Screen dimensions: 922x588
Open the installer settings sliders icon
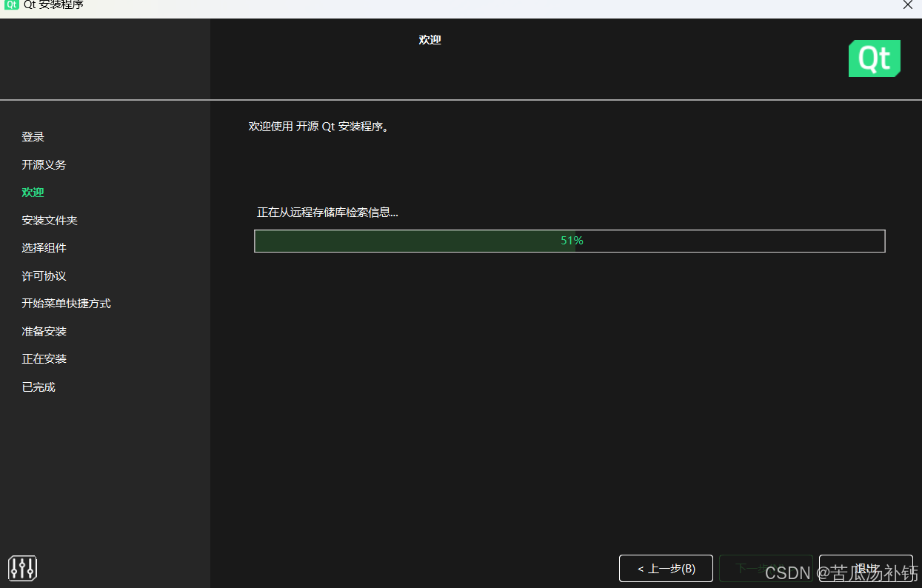(x=23, y=568)
